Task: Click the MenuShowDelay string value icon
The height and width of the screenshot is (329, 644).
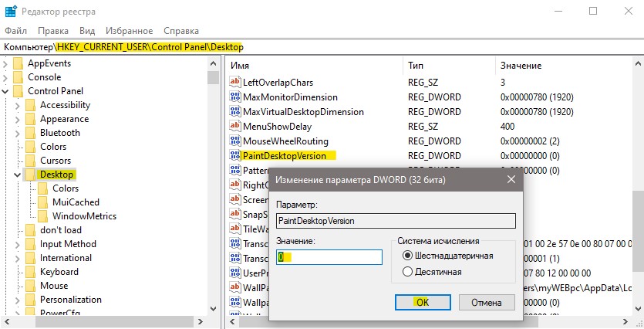Action: 235,126
